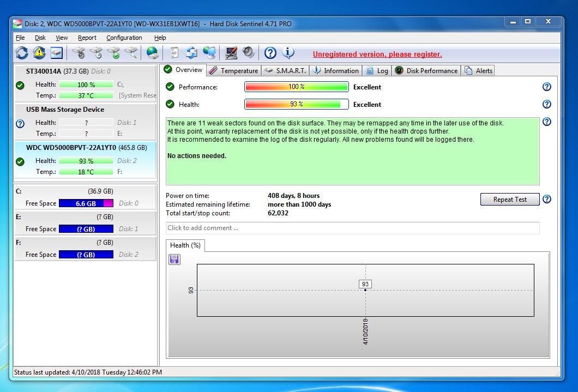Click the toolbar Help question mark icon
Image resolution: width=578 pixels, height=392 pixels.
[270, 53]
